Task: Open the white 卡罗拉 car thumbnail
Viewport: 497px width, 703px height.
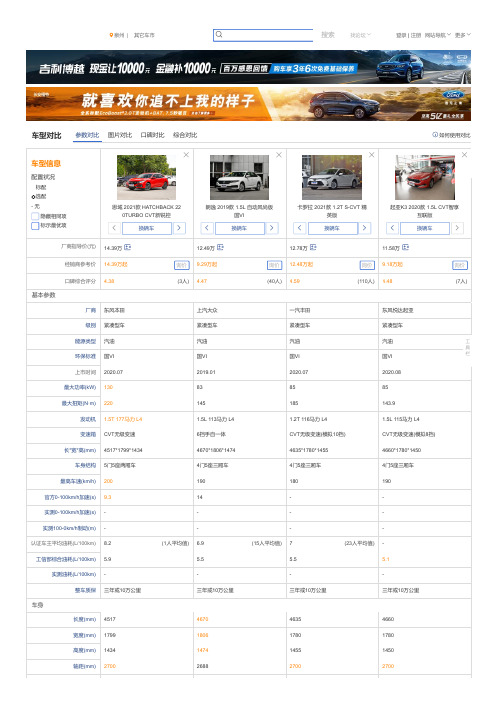Action: click(x=332, y=177)
